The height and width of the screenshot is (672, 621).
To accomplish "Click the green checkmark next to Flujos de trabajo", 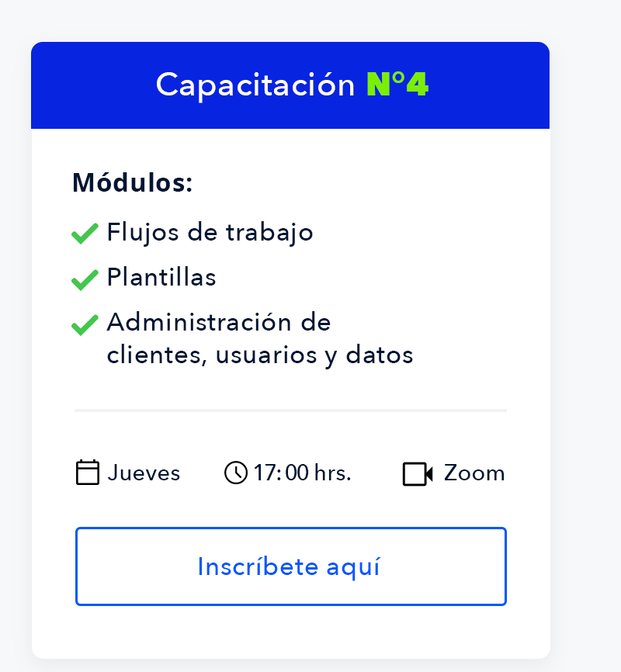I will (85, 234).
